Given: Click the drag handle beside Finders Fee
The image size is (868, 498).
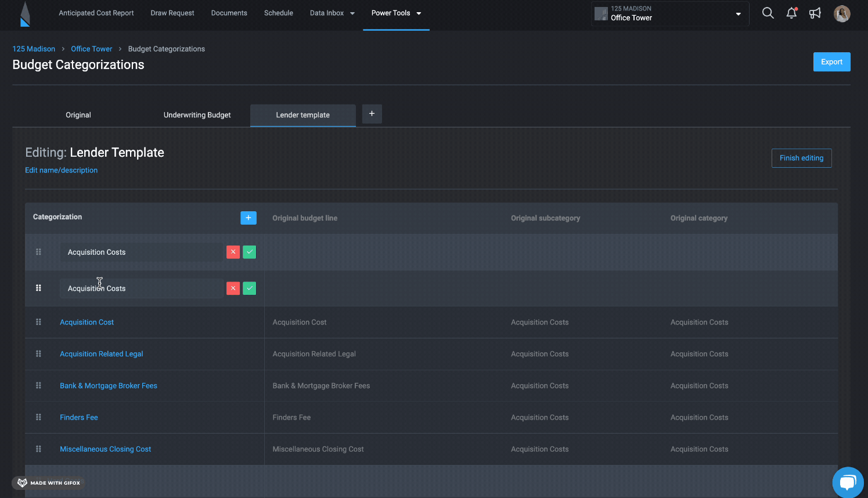Looking at the screenshot, I should click(x=38, y=417).
